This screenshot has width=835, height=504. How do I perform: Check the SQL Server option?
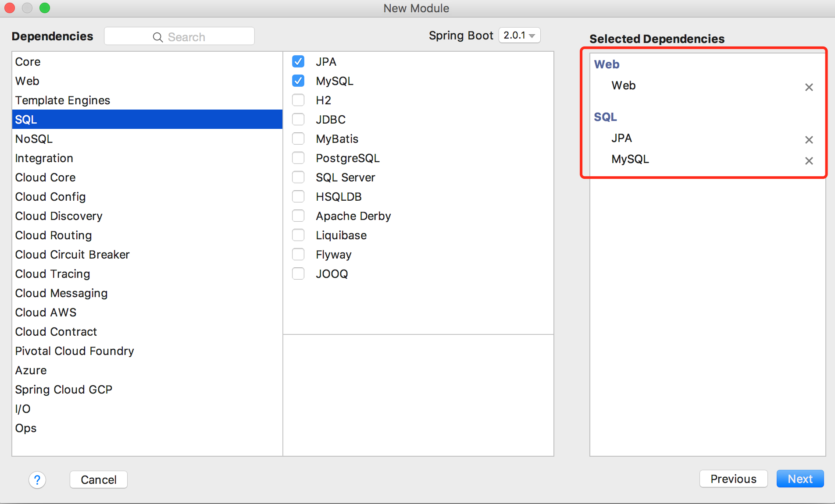point(298,177)
